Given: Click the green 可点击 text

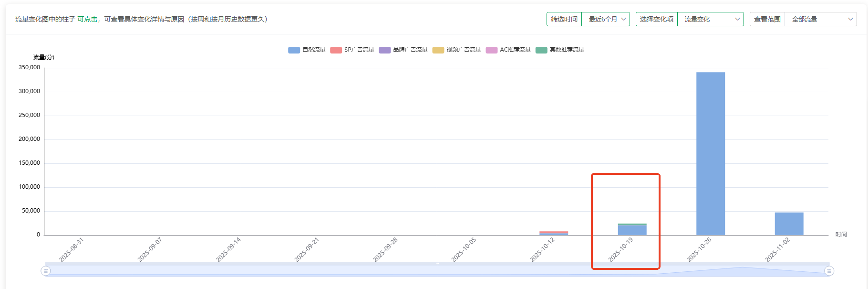Looking at the screenshot, I should pyautogui.click(x=87, y=19).
